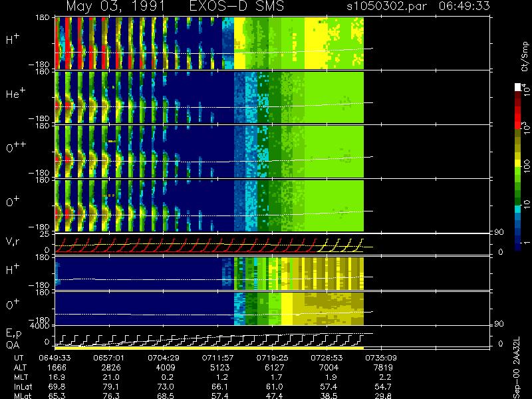The image size is (532, 399).
Task: Click InLat value '79.1'
Action: click(x=111, y=386)
